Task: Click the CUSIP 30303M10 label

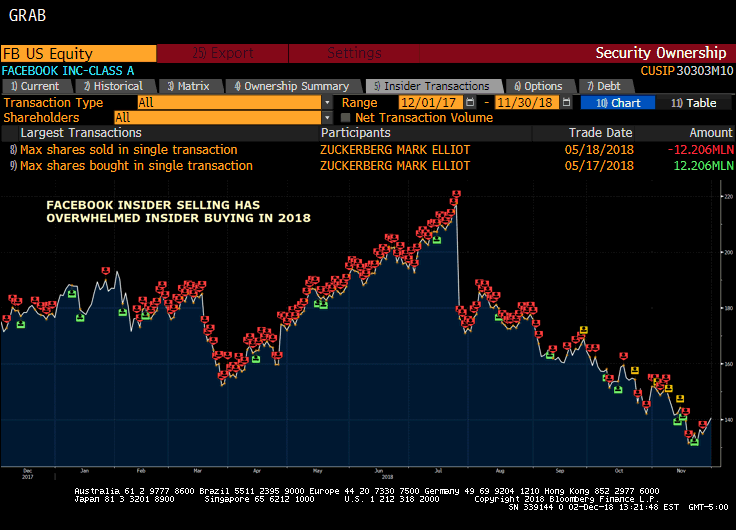Action: 687,71
